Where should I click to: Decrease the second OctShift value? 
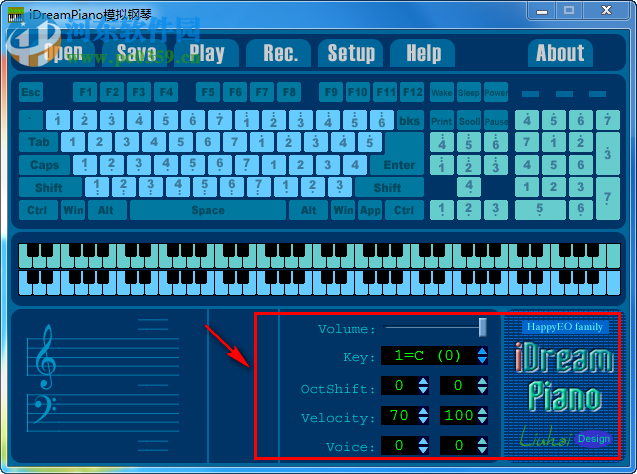pyautogui.click(x=482, y=390)
